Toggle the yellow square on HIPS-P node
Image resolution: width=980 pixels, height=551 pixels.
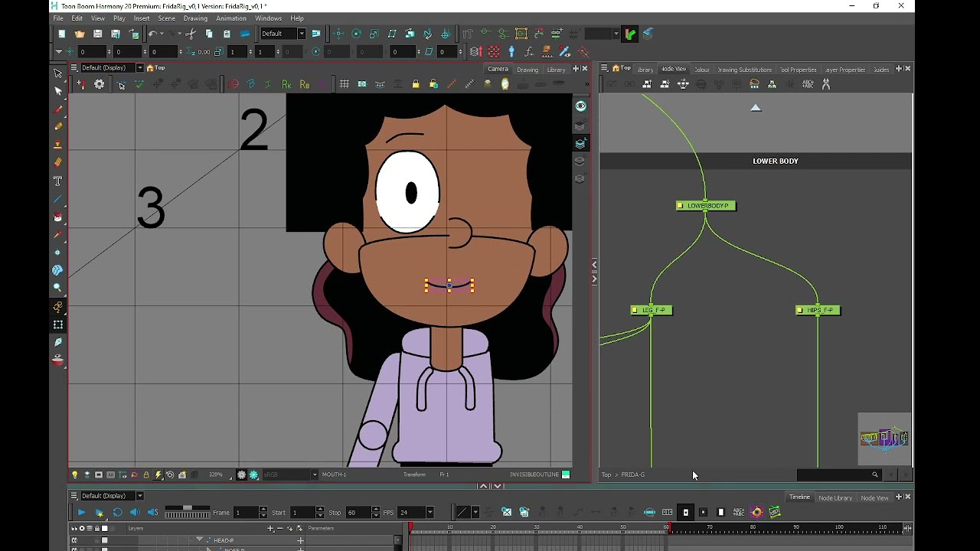tap(800, 311)
